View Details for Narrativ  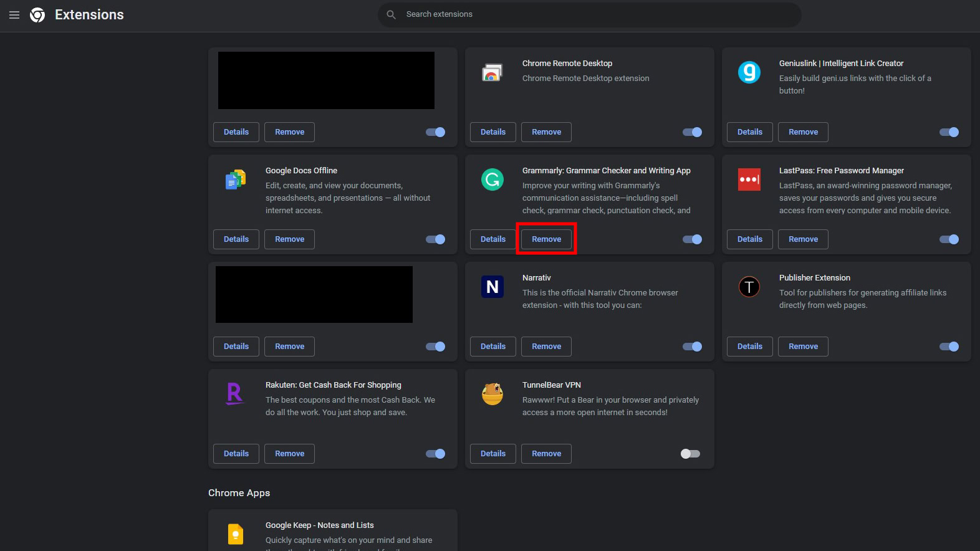click(x=493, y=347)
